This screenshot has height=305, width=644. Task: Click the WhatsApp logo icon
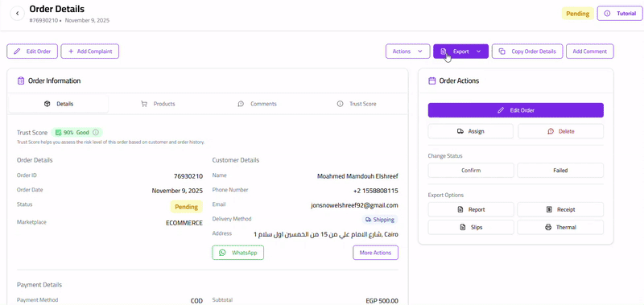coord(222,253)
